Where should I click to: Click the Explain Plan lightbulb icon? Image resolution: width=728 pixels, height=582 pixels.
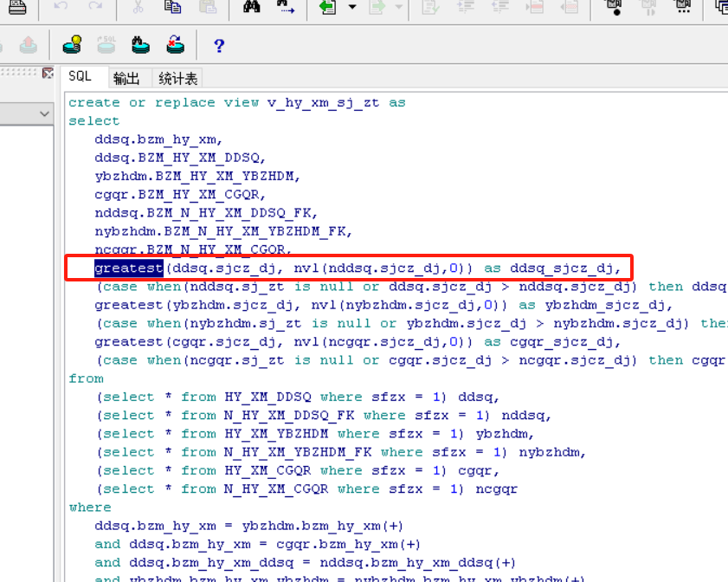click(x=73, y=44)
